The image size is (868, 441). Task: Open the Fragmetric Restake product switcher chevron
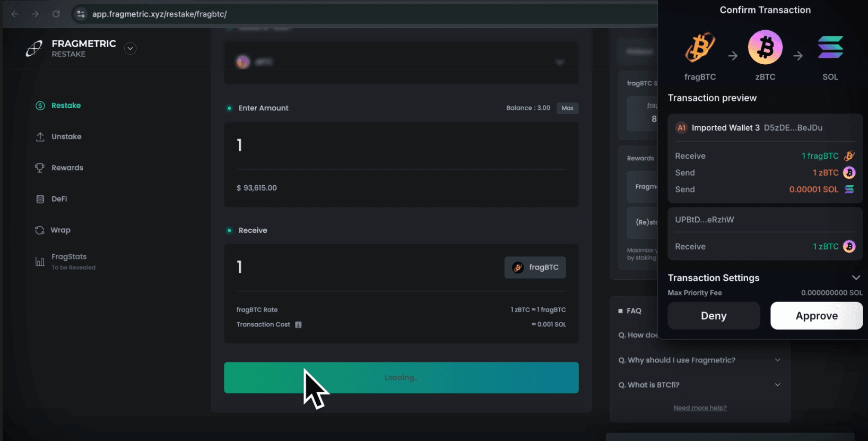(x=130, y=48)
